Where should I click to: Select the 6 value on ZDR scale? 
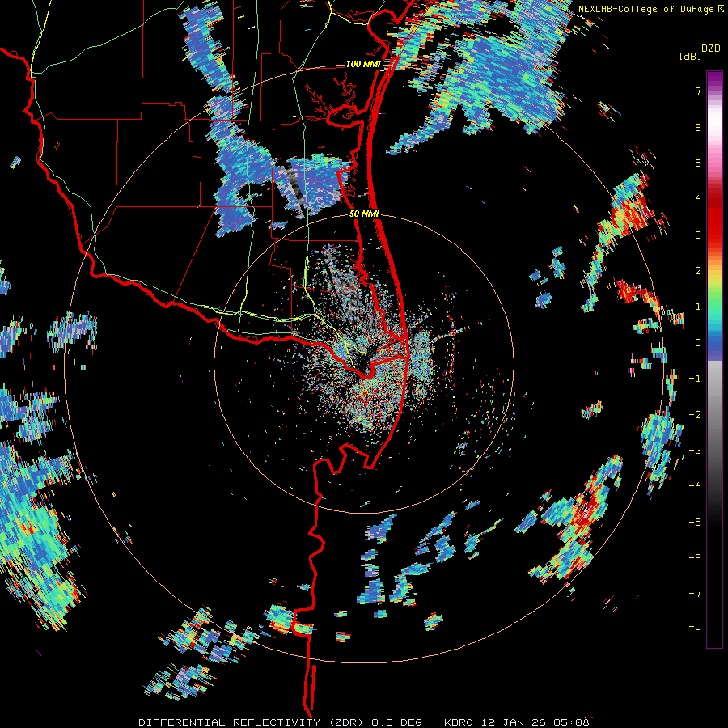[698, 127]
